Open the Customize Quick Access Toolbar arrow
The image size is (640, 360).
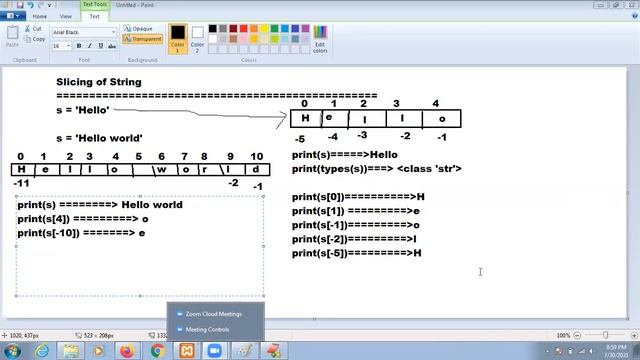point(49,5)
